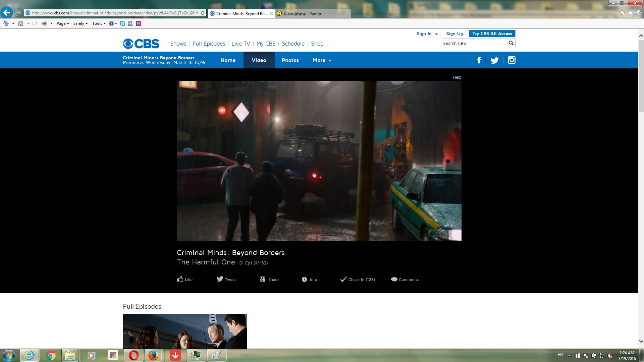
Task: Click the CBS eye logo
Action: (x=141, y=44)
